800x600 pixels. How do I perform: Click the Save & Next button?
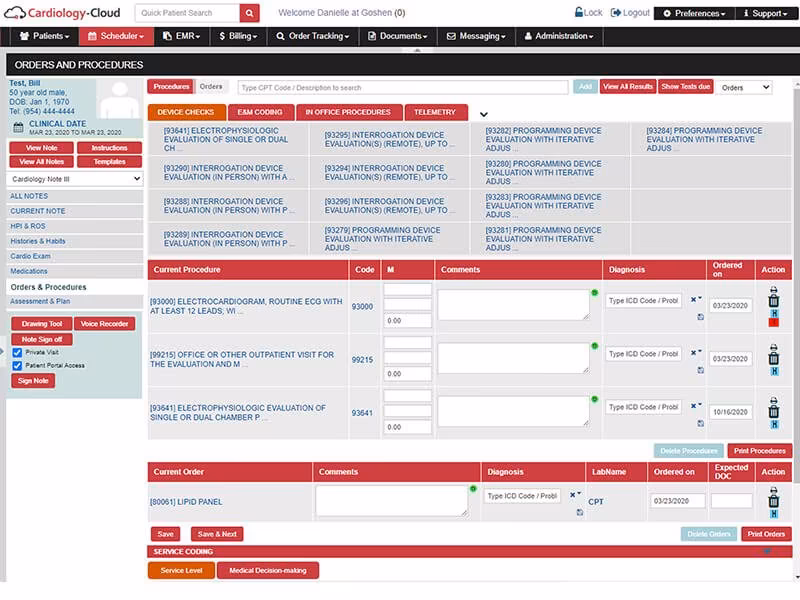coord(217,534)
